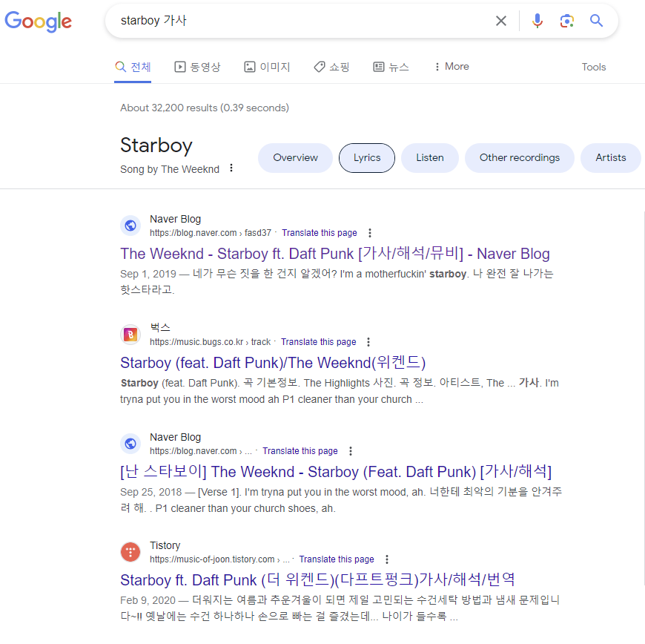Open Google Lens image search icon
This screenshot has height=644, width=645.
[x=567, y=21]
